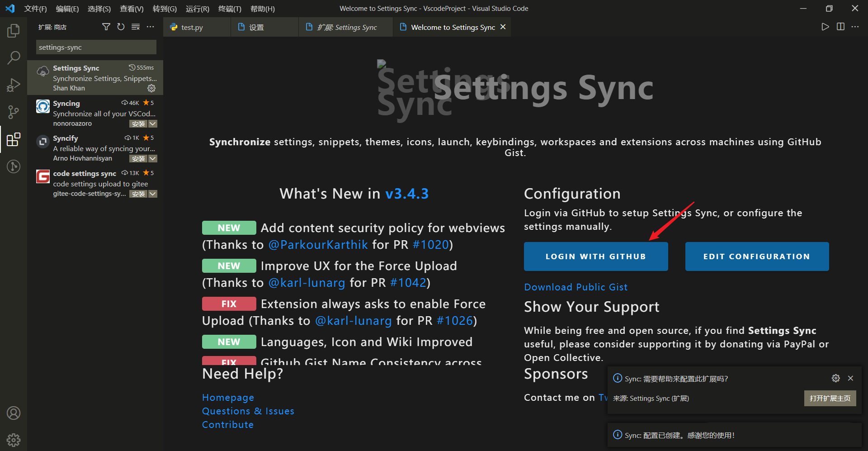Refresh the extensions list

121,27
